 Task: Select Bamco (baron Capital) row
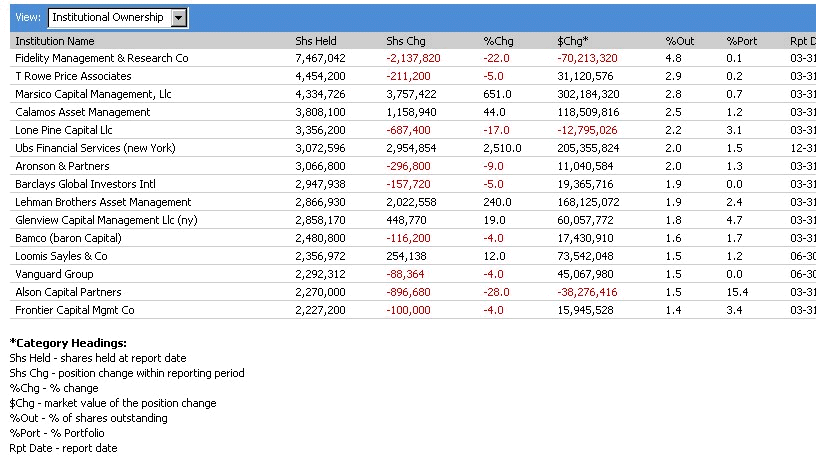pos(413,238)
